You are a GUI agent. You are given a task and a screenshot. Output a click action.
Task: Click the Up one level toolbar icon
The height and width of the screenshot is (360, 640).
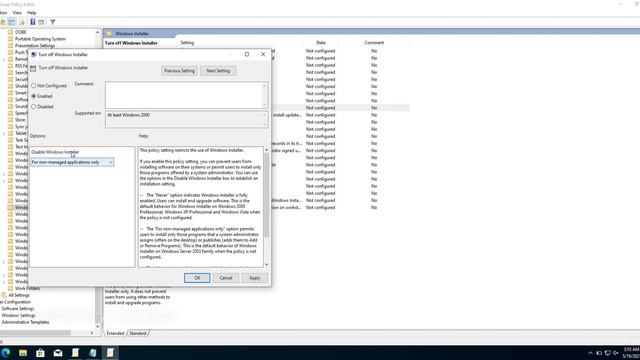(3, 22)
